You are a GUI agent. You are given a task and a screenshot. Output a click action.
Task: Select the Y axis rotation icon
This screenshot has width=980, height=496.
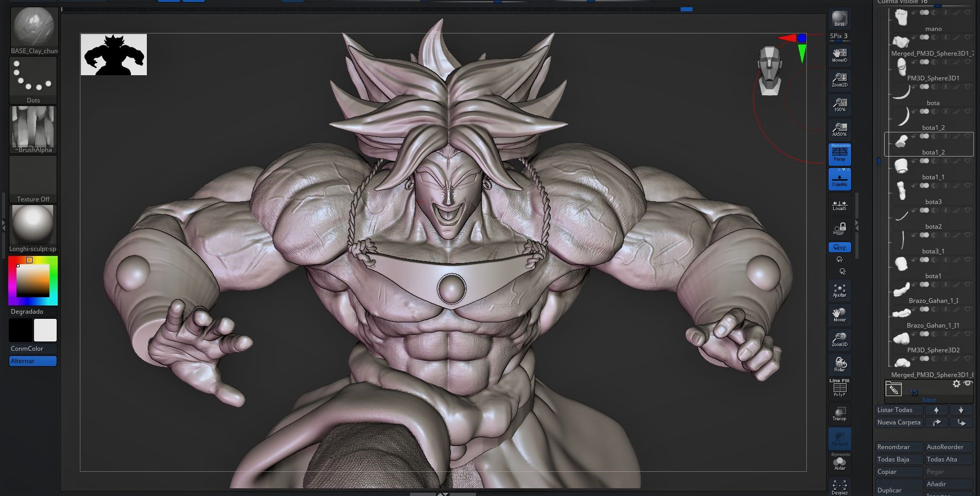click(x=839, y=260)
